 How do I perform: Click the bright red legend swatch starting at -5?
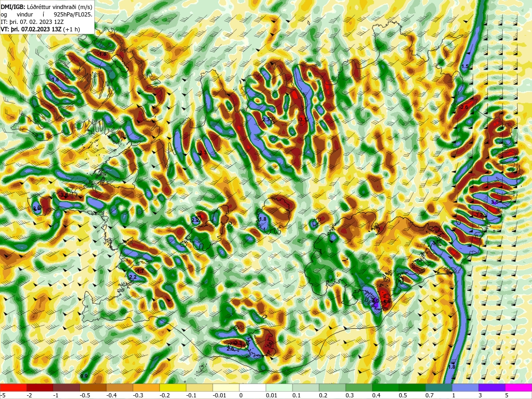click(13, 387)
